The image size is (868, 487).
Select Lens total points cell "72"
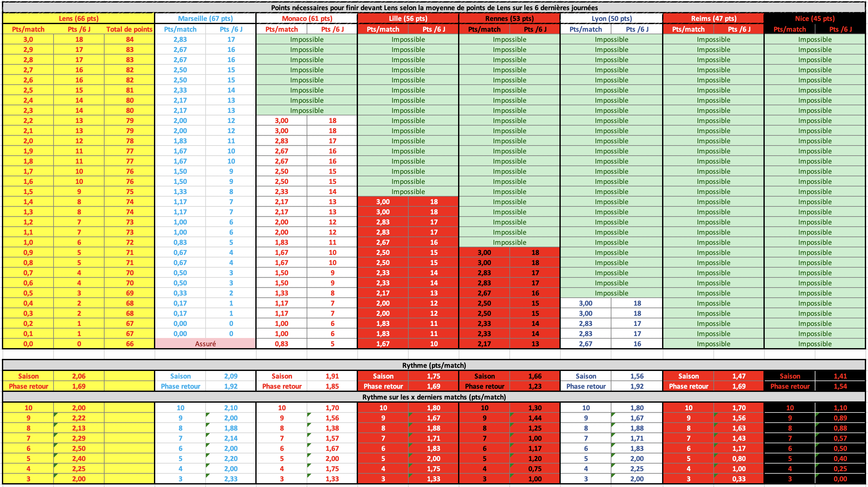point(129,242)
